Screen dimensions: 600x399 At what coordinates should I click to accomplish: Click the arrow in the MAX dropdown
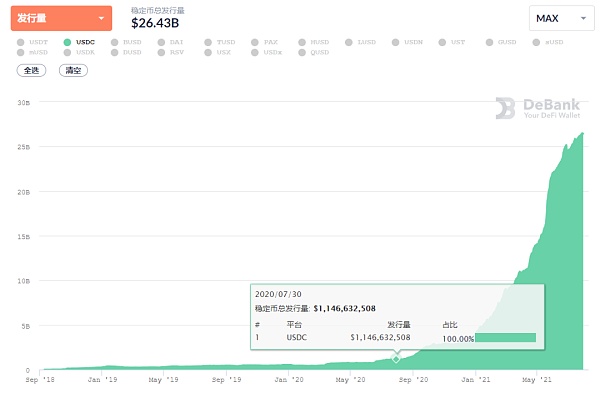[x=583, y=18]
